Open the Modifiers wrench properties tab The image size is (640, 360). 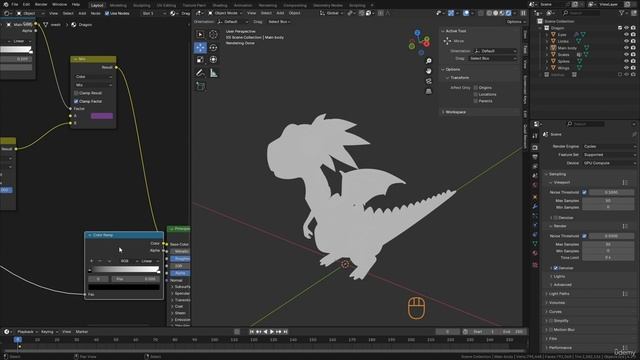coord(535,206)
